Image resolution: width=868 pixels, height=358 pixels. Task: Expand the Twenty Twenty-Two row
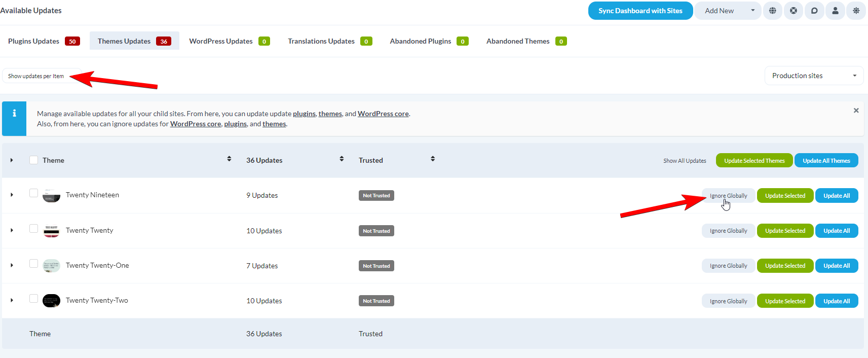pos(12,300)
